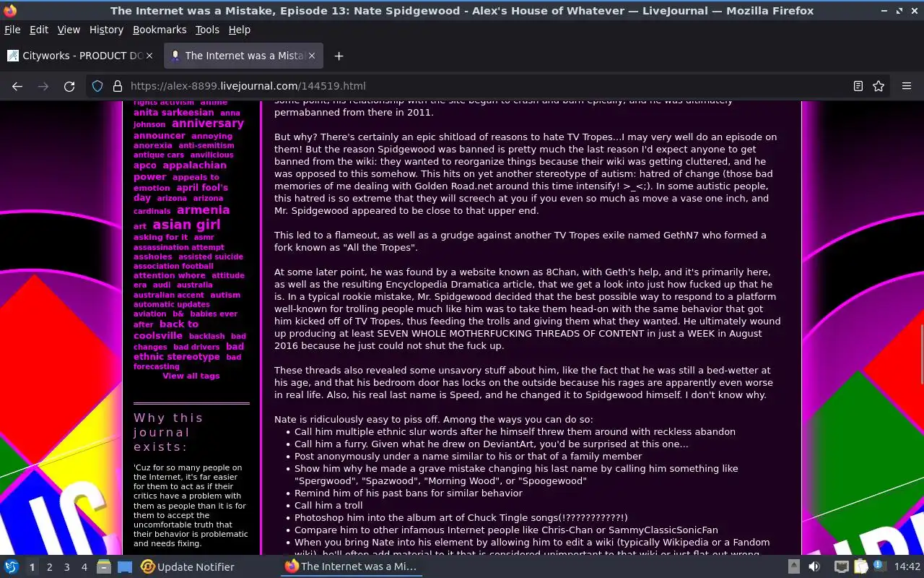Open the 'attention whore' tag
Screen dimensions: 924x578
point(170,276)
